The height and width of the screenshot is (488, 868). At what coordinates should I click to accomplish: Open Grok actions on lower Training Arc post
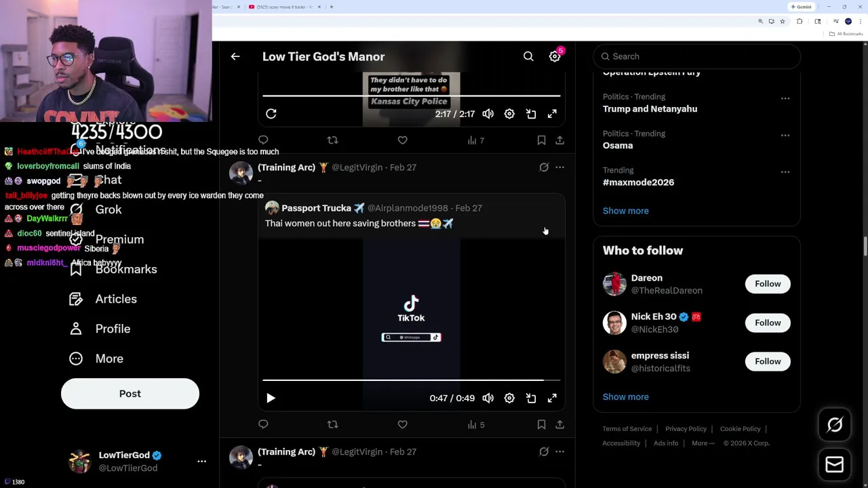click(544, 452)
